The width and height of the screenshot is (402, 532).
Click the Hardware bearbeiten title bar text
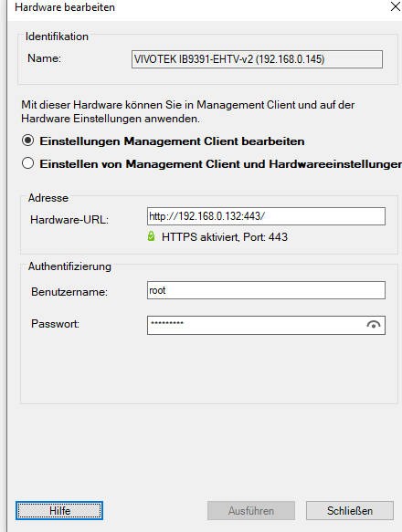point(65,7)
